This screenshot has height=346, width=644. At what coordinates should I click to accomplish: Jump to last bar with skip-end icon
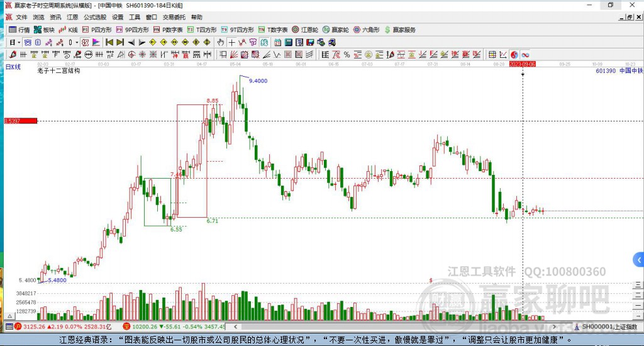pos(120,42)
